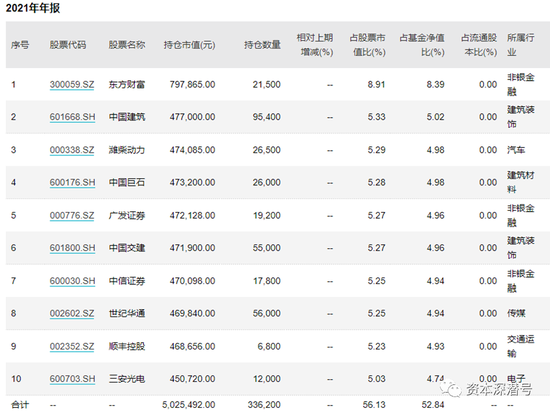Select holding quantity 26,500
The image size is (550, 413).
pyautogui.click(x=267, y=150)
